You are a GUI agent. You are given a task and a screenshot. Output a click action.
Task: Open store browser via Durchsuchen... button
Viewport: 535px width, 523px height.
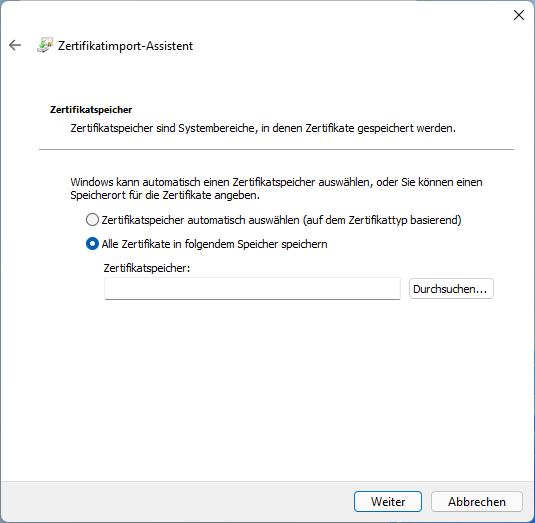pyautogui.click(x=451, y=289)
